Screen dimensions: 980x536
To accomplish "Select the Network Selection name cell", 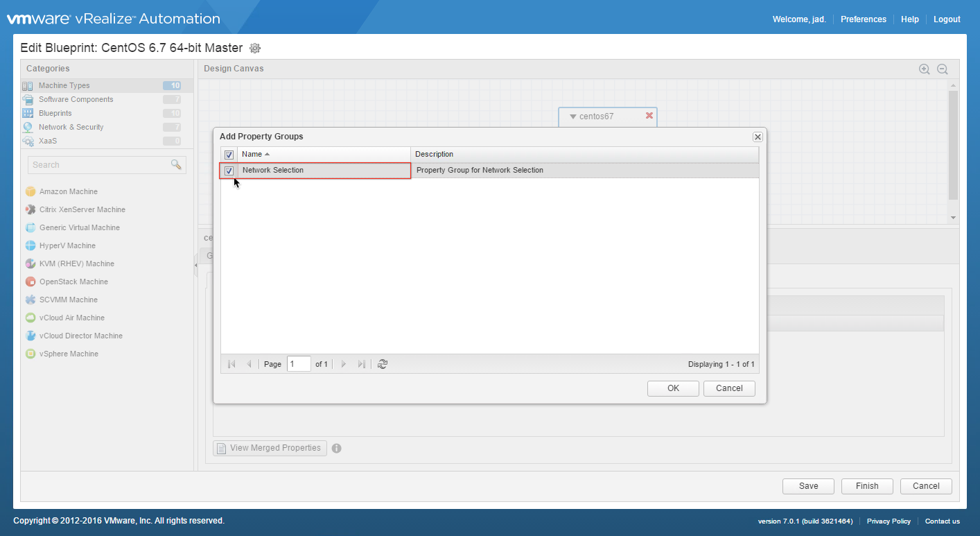I will click(324, 171).
